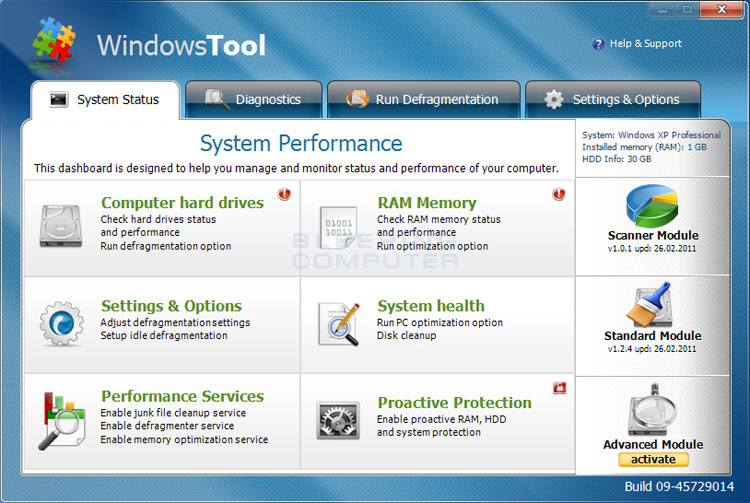The image size is (750, 503).
Task: Click 'Enable junk file cleanup service' text
Action: 173,413
